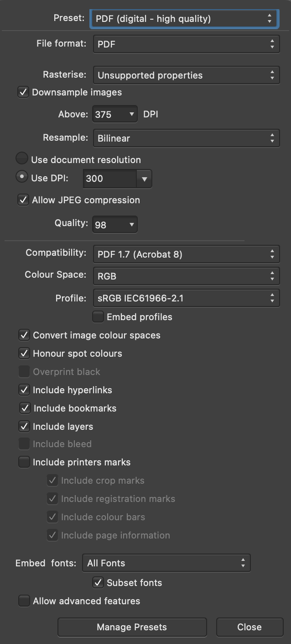Enable Include printers marks
Image resolution: width=291 pixels, height=644 pixels.
click(x=24, y=462)
